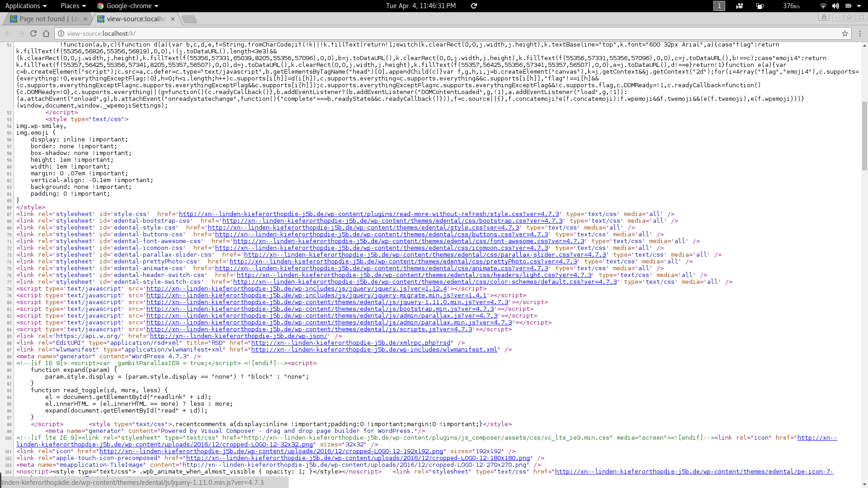The image size is (868, 488).
Task: Open the animate.css link
Action: point(382,268)
